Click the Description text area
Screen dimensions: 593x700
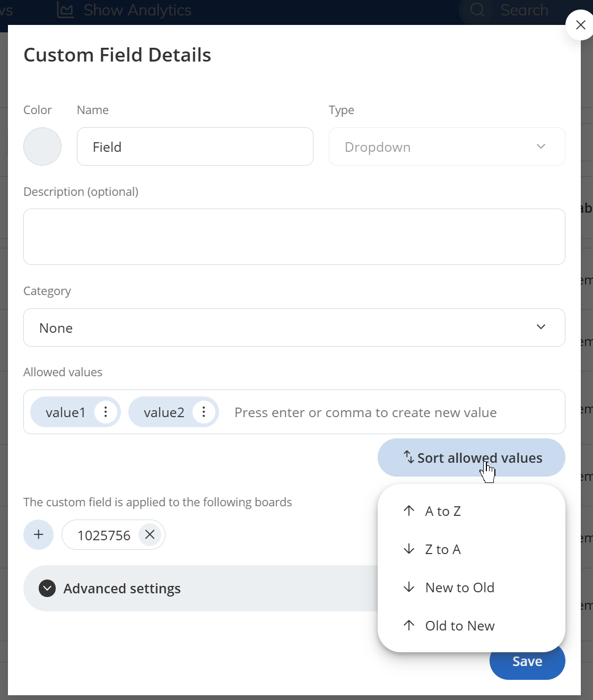pos(294,237)
